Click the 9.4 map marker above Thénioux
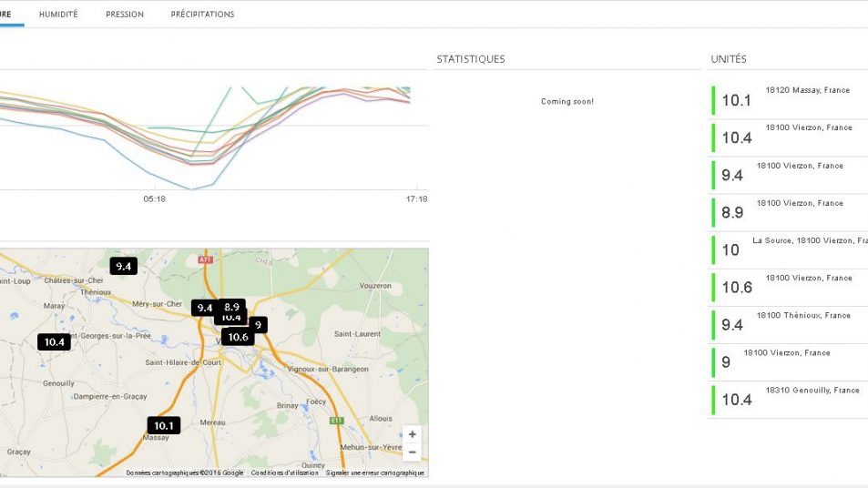This screenshot has width=868, height=488. tap(123, 266)
